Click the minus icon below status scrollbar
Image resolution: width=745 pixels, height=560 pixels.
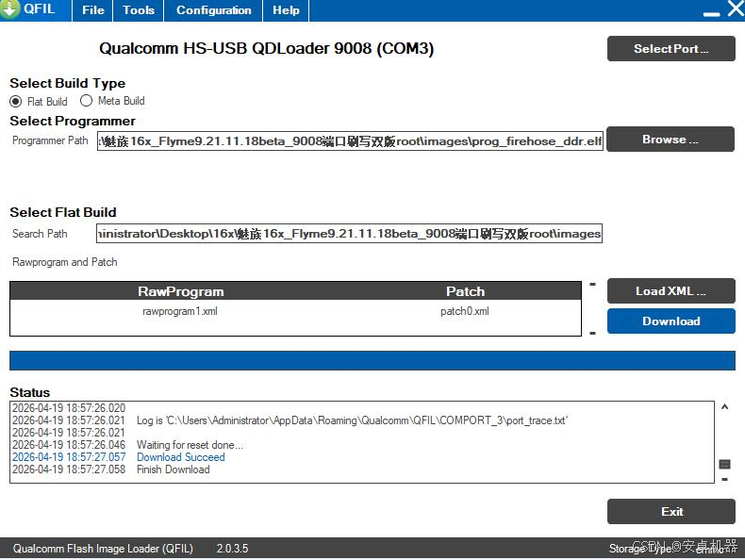tap(724, 479)
